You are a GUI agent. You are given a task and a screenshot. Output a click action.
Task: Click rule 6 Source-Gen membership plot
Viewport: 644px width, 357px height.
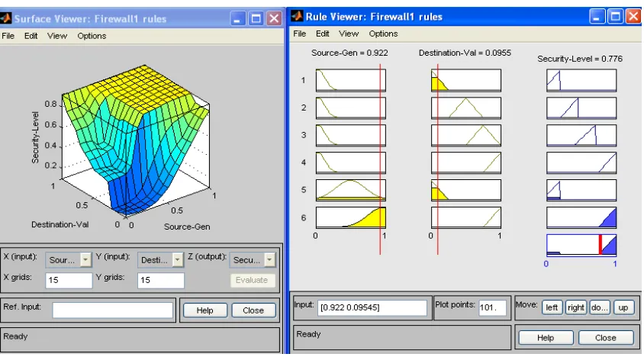click(x=351, y=217)
